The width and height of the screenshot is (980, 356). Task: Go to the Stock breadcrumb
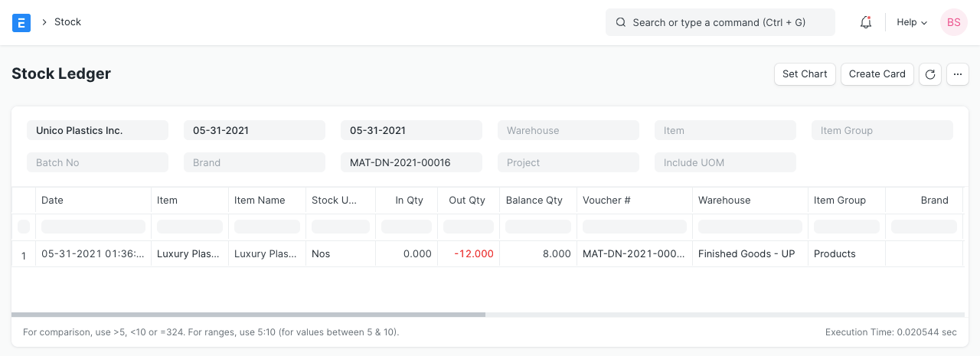[x=67, y=22]
